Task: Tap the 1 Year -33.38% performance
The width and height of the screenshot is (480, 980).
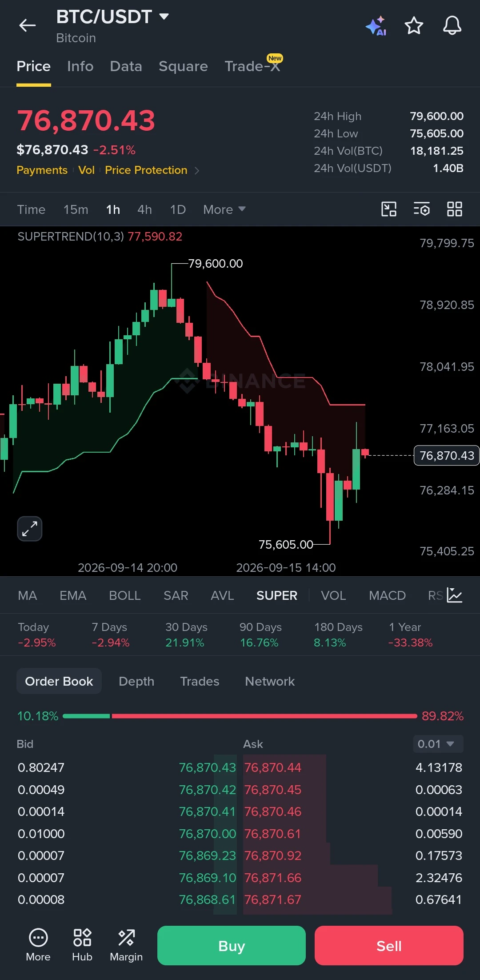Action: [410, 635]
